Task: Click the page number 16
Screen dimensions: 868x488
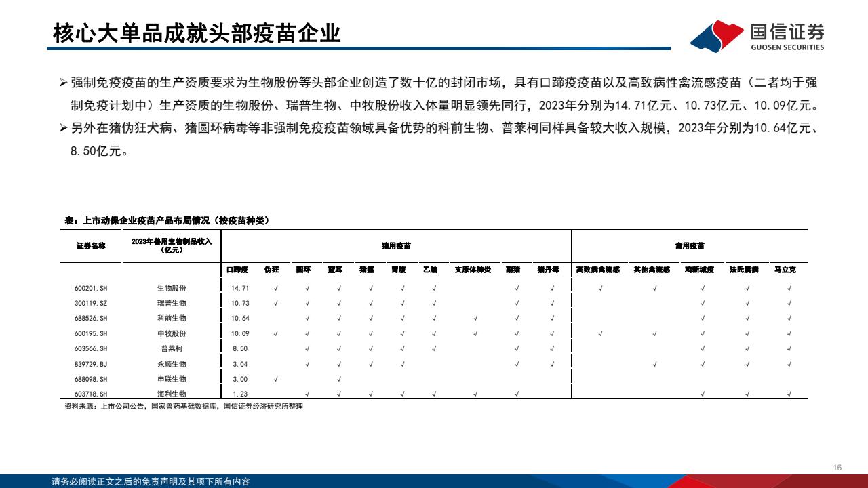Action: click(x=837, y=468)
